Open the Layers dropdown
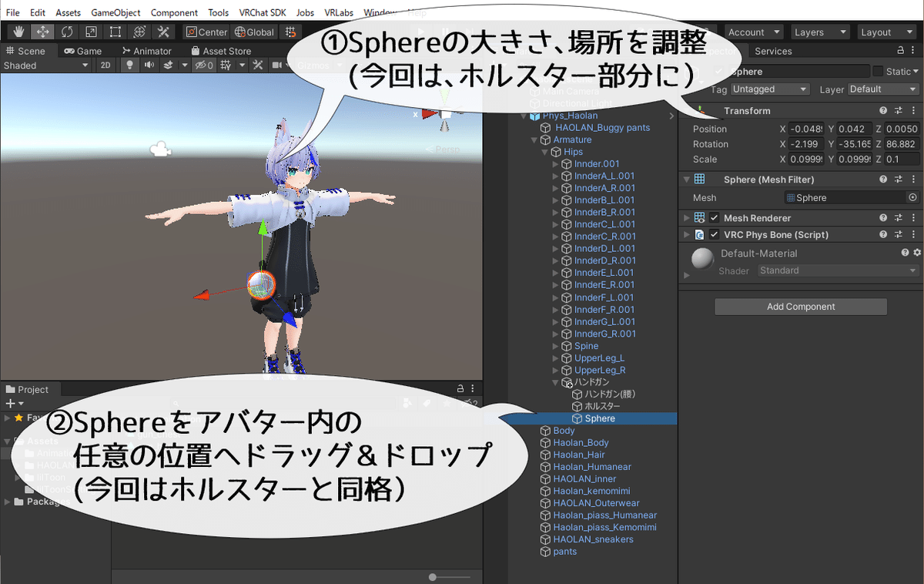Image resolution: width=924 pixels, height=584 pixels. click(820, 32)
